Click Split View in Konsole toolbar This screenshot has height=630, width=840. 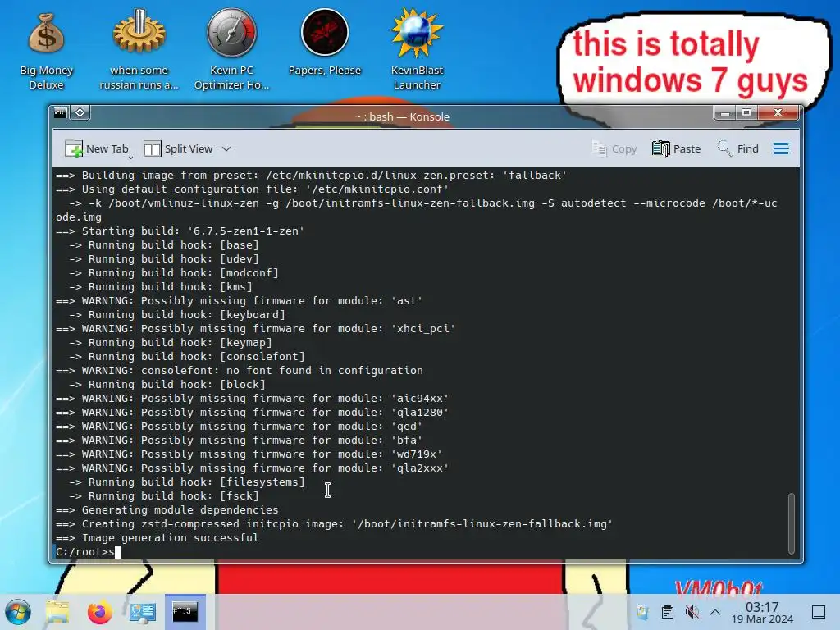click(x=178, y=149)
